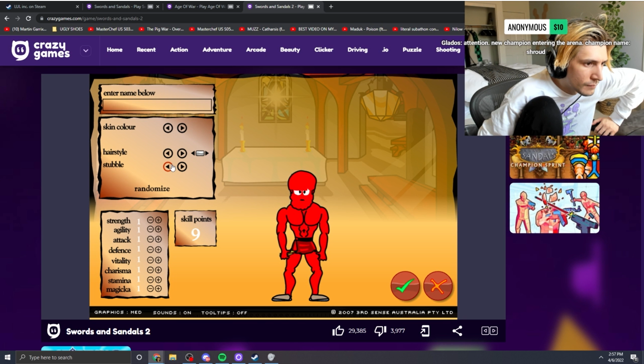Click the address bar URL

tap(95, 18)
